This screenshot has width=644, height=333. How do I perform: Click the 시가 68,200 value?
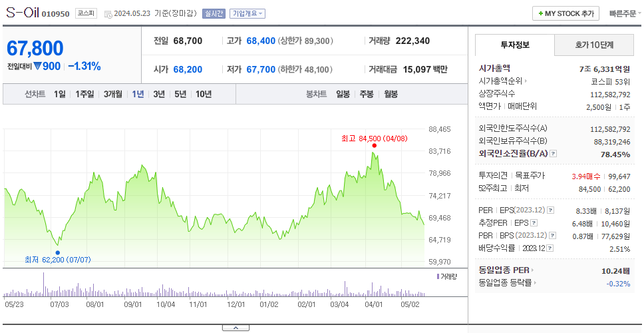point(188,69)
